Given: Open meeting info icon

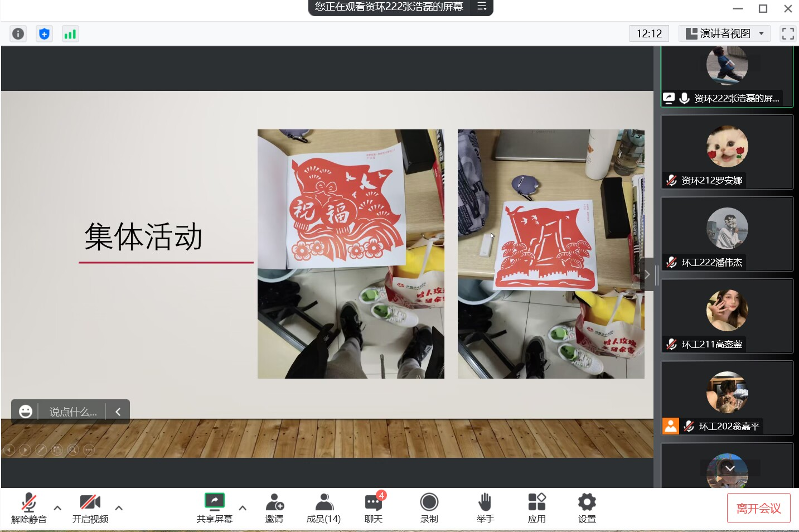Looking at the screenshot, I should click(x=18, y=34).
